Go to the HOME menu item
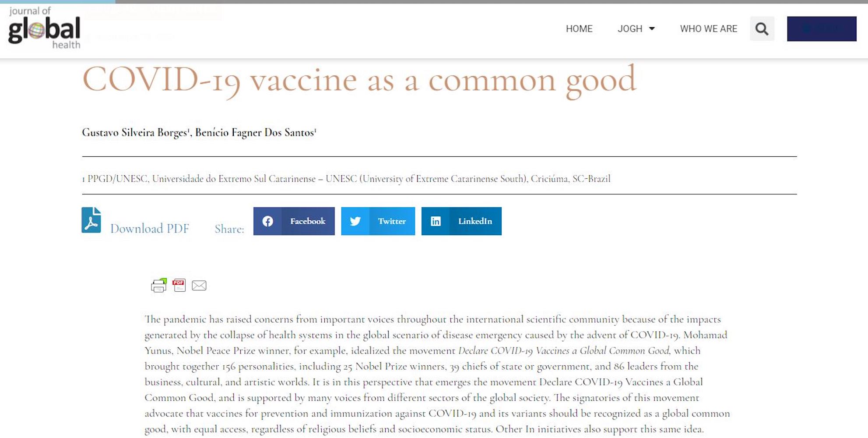The width and height of the screenshot is (868, 438). [579, 29]
